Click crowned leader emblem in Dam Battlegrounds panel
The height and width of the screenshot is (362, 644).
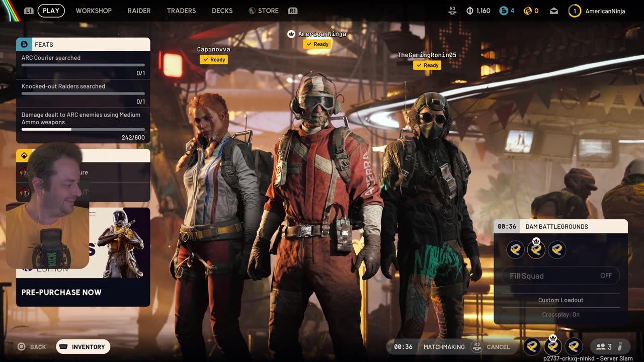point(536,249)
